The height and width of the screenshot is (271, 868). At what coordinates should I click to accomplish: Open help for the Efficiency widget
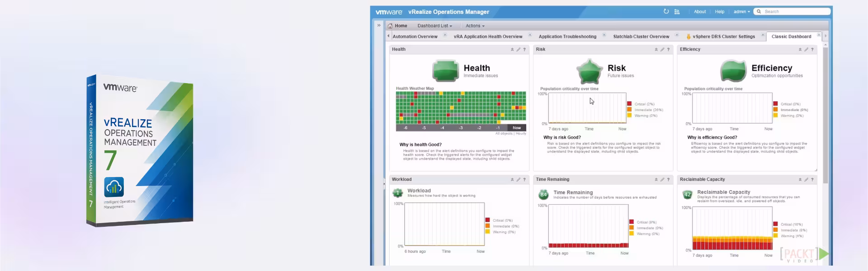coord(812,50)
